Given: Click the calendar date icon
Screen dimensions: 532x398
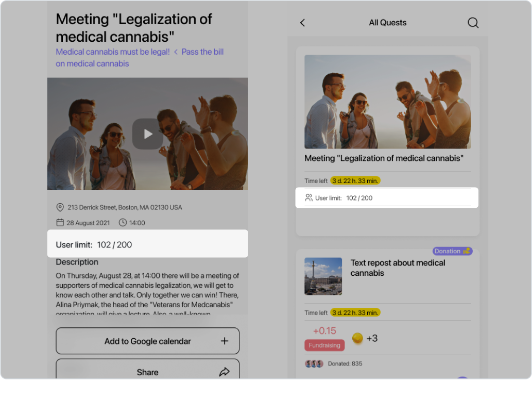Looking at the screenshot, I should click(60, 223).
